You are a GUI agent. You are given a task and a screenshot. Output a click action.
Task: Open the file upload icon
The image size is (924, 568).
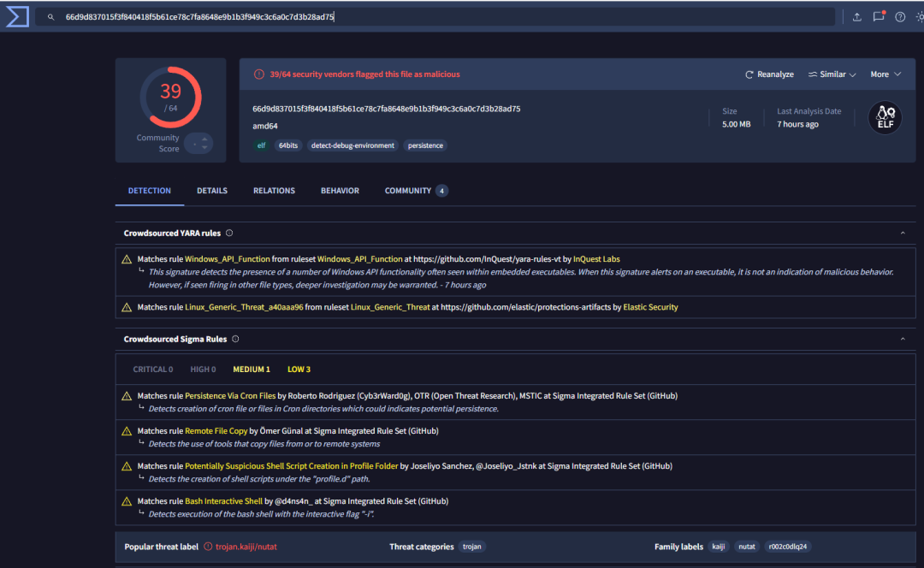pyautogui.click(x=856, y=17)
